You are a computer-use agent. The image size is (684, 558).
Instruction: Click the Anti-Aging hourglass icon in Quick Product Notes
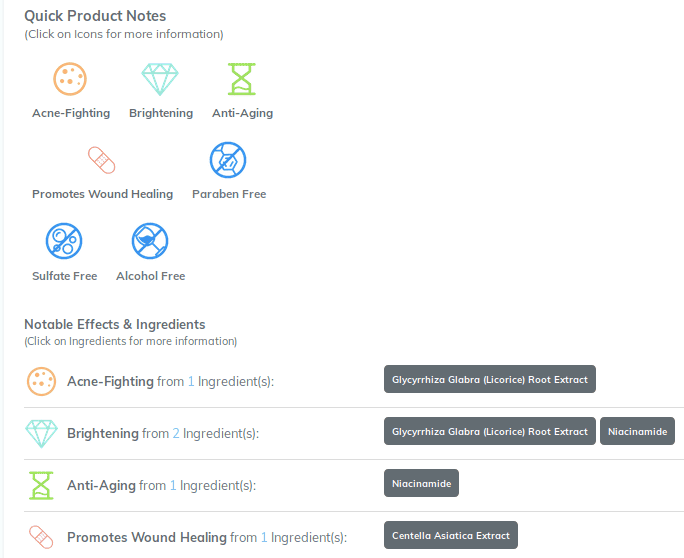pos(242,79)
